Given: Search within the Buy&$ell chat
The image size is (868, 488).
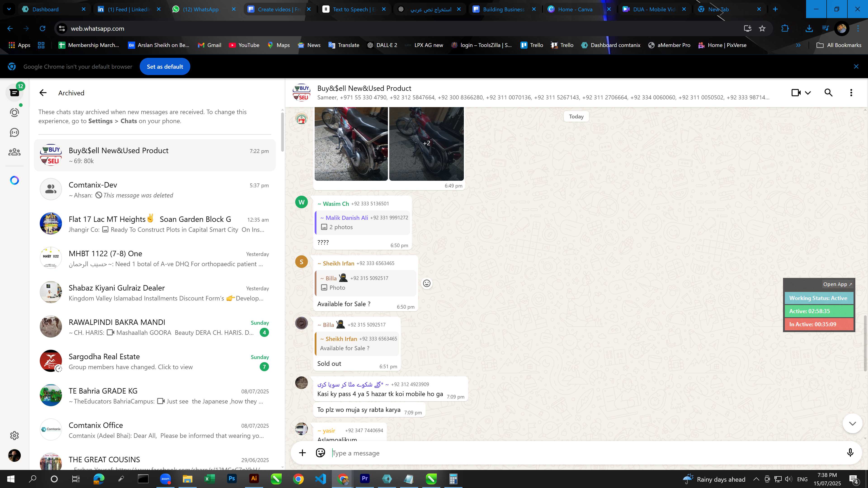Looking at the screenshot, I should [x=829, y=93].
